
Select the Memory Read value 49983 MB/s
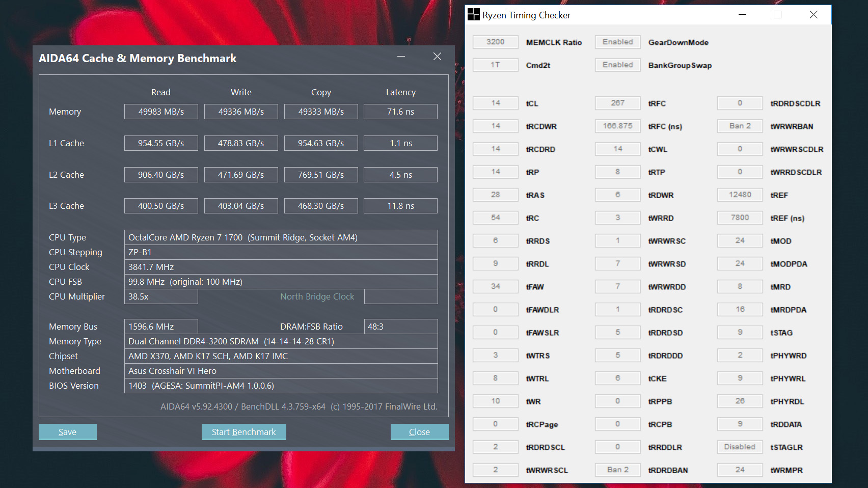tap(161, 112)
